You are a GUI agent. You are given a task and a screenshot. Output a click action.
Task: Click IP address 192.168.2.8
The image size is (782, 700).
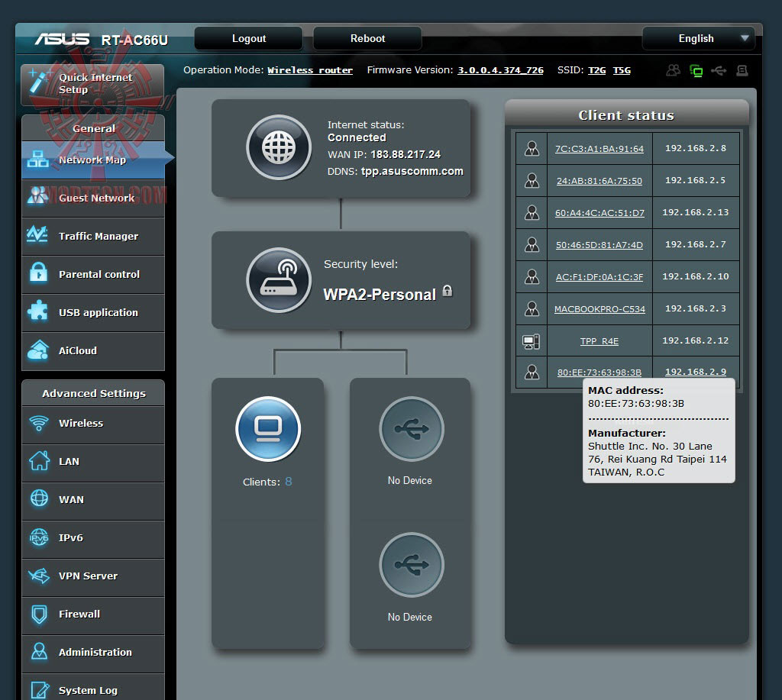(x=696, y=148)
